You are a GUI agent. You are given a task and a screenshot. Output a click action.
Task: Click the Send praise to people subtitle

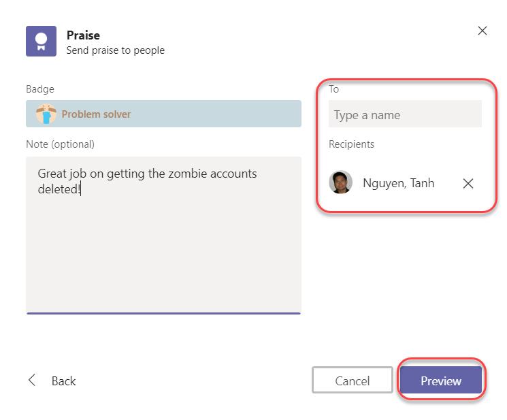click(115, 50)
